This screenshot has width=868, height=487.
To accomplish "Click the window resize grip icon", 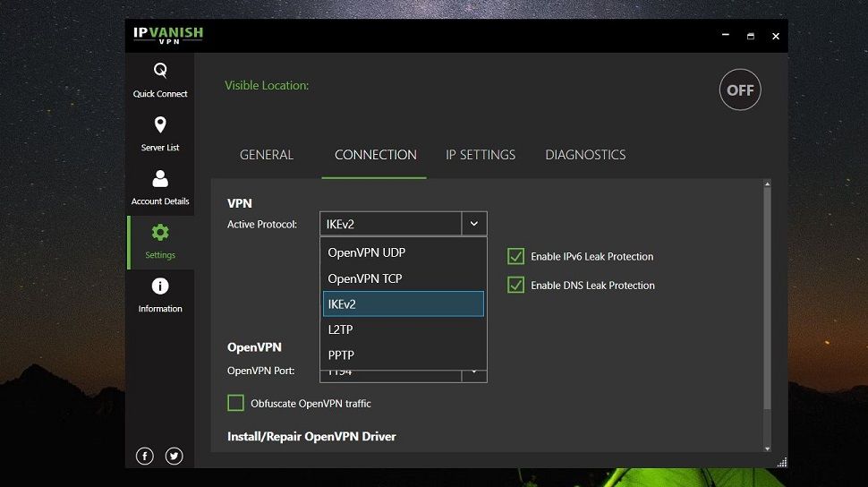I will [x=781, y=462].
